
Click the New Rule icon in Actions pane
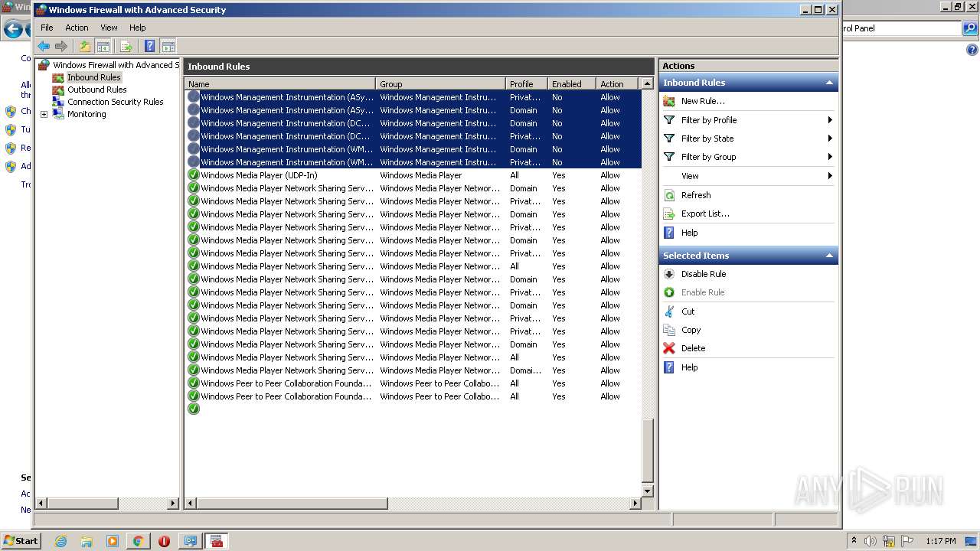tap(669, 101)
